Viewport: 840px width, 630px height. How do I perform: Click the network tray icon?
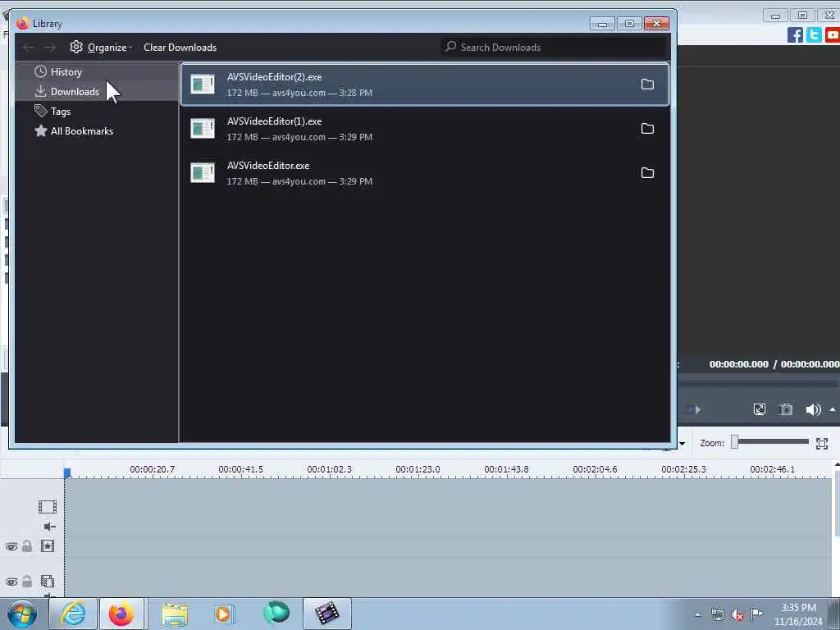coord(718,614)
